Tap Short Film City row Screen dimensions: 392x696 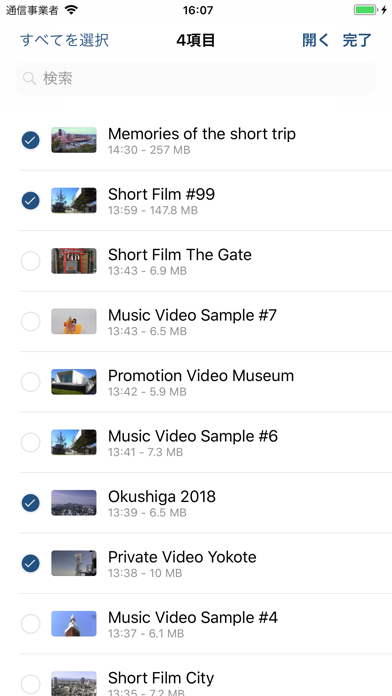[206, 675]
